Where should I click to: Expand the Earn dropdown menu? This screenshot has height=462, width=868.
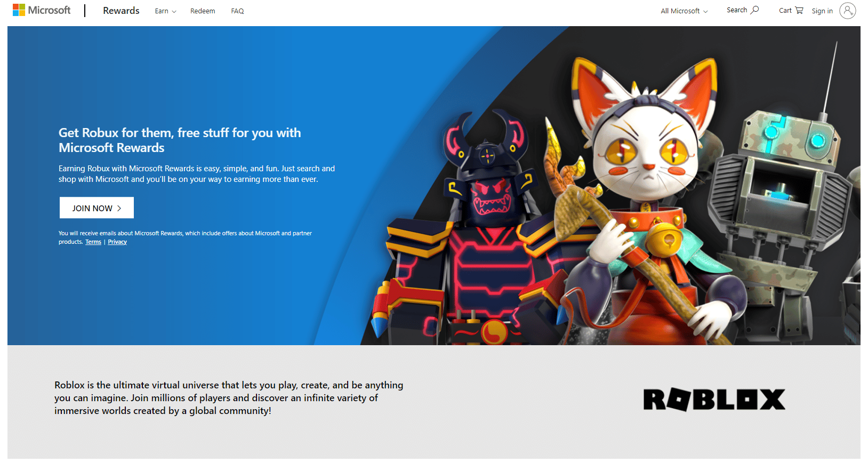click(x=165, y=11)
